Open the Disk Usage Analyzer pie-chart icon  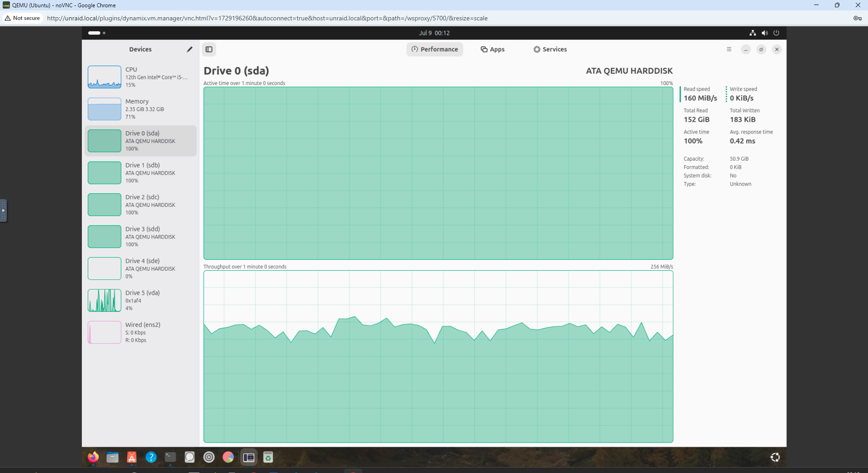(x=228, y=457)
